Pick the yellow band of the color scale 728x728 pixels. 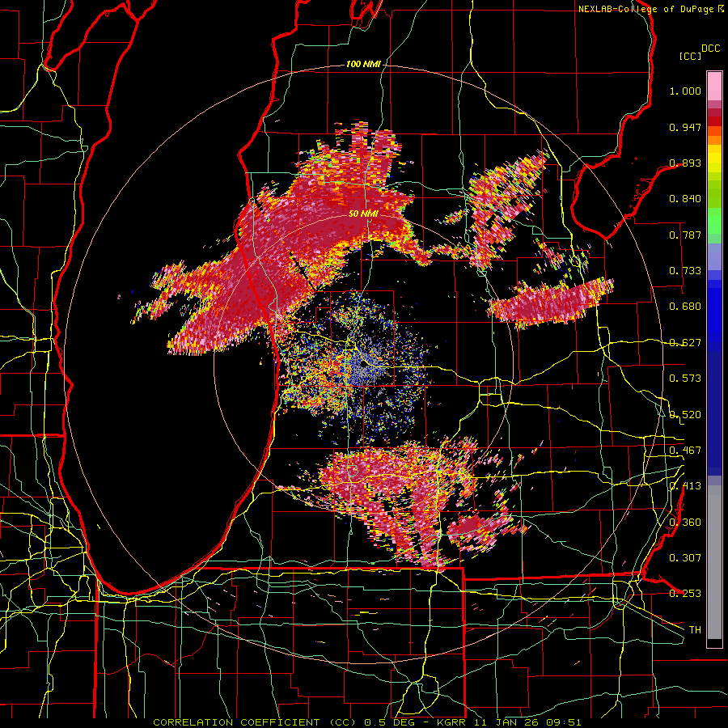tap(714, 159)
